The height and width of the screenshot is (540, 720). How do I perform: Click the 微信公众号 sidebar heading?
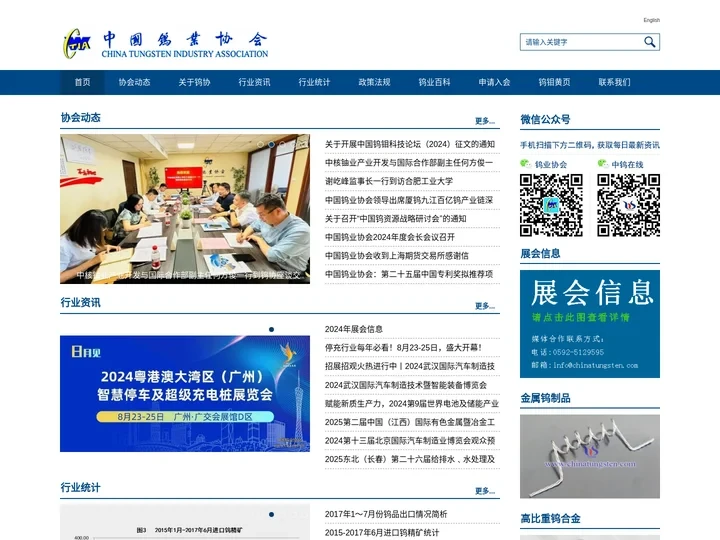[546, 119]
